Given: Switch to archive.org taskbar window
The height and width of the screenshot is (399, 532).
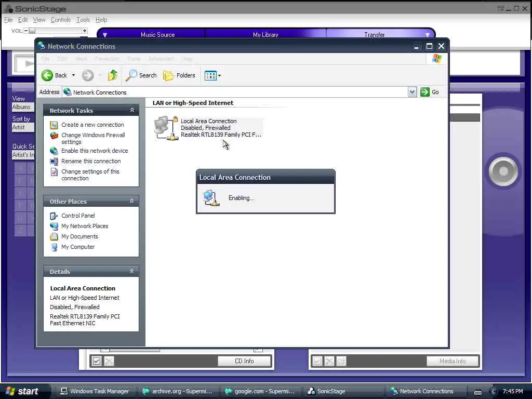Looking at the screenshot, I should click(x=178, y=391).
